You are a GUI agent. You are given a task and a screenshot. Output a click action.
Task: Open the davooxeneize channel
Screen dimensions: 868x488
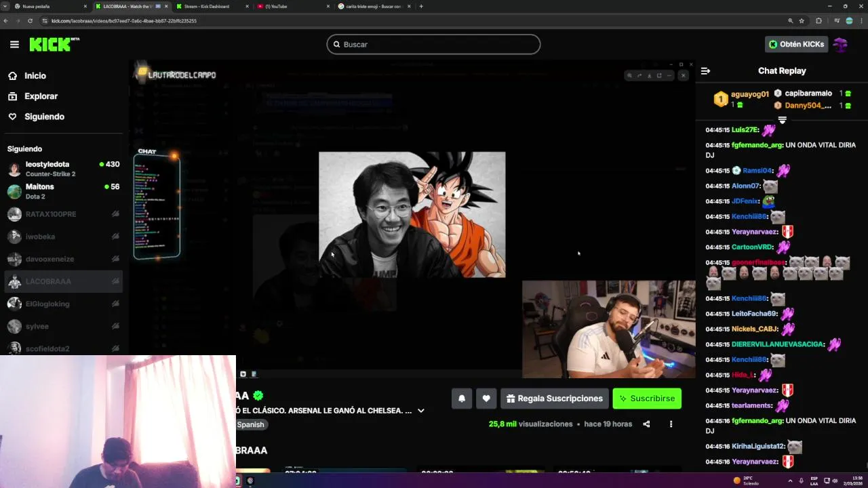(x=63, y=259)
